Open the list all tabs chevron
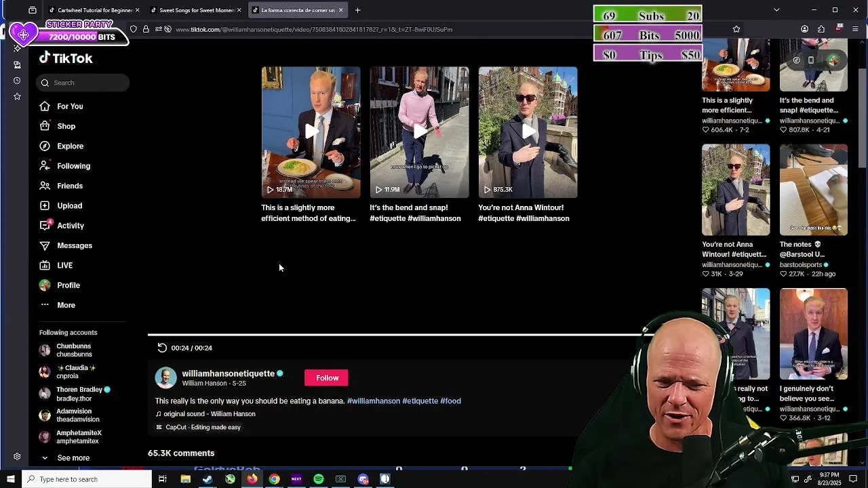The width and height of the screenshot is (868, 488). tap(776, 10)
